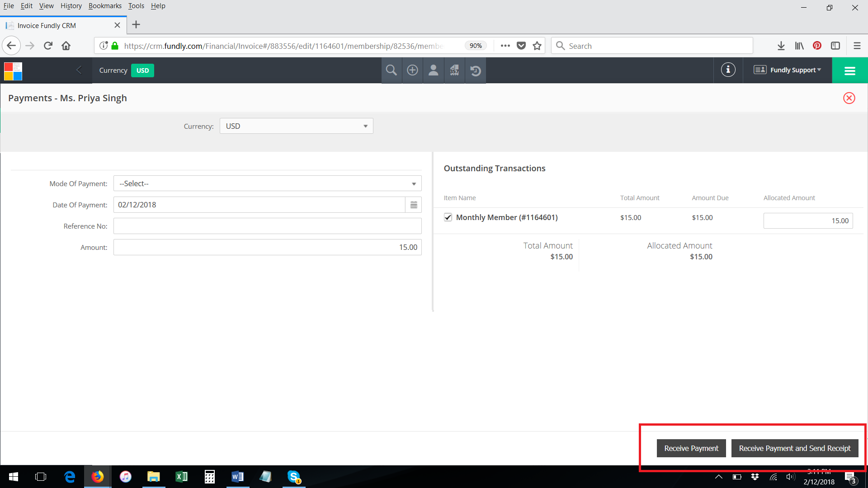868x488 pixels.
Task: Click Receive Payment and Send Receipt
Action: 795,448
